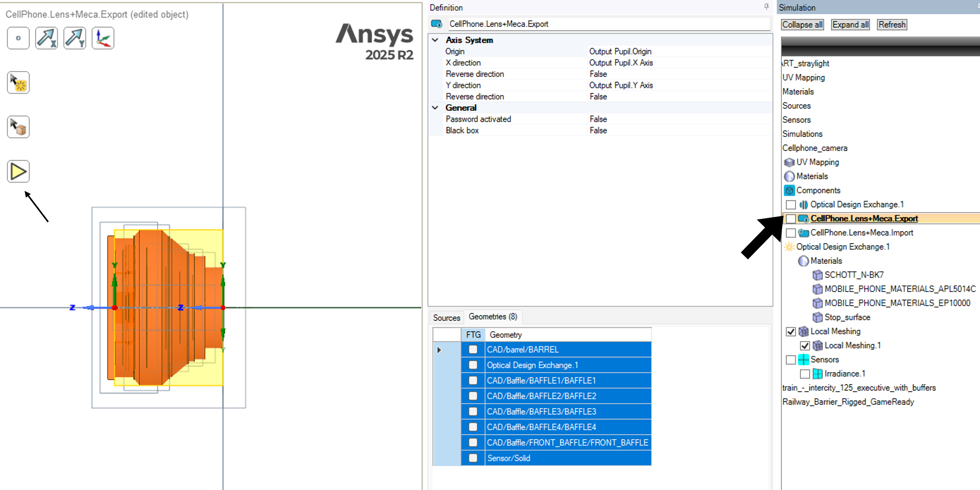
Task: Click the UV Mapping layers icon
Action: tap(789, 162)
